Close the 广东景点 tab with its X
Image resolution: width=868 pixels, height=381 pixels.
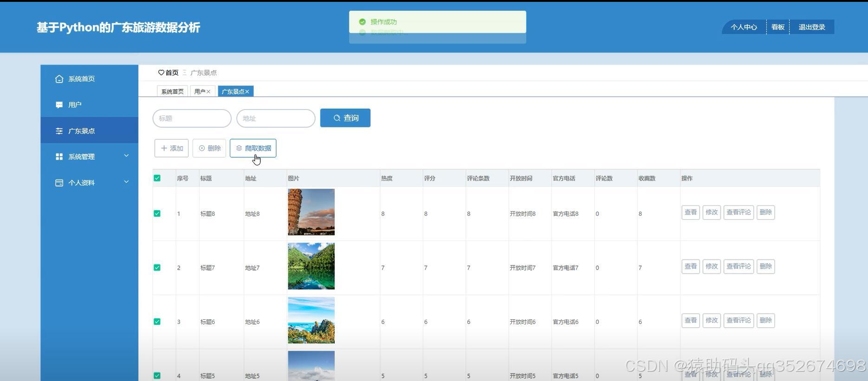click(x=247, y=91)
